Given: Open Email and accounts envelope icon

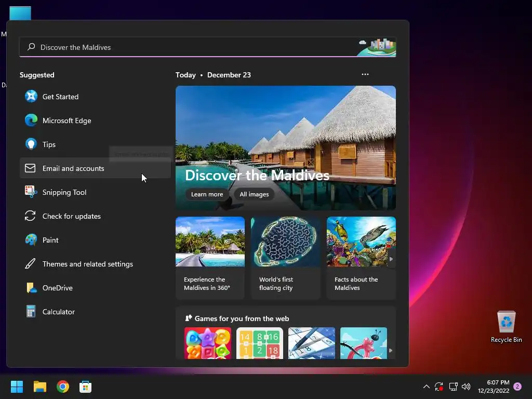Looking at the screenshot, I should pos(30,168).
